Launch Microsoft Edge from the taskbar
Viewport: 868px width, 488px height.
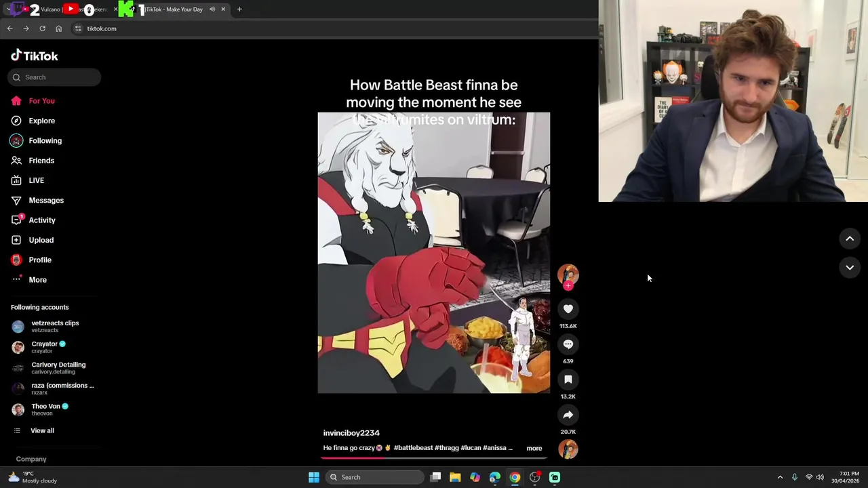[495, 477]
